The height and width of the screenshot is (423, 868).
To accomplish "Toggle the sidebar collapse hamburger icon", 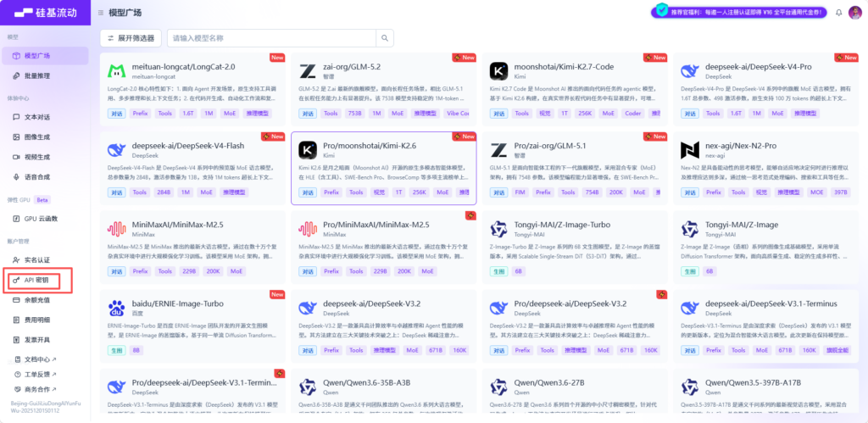I will 101,12.
